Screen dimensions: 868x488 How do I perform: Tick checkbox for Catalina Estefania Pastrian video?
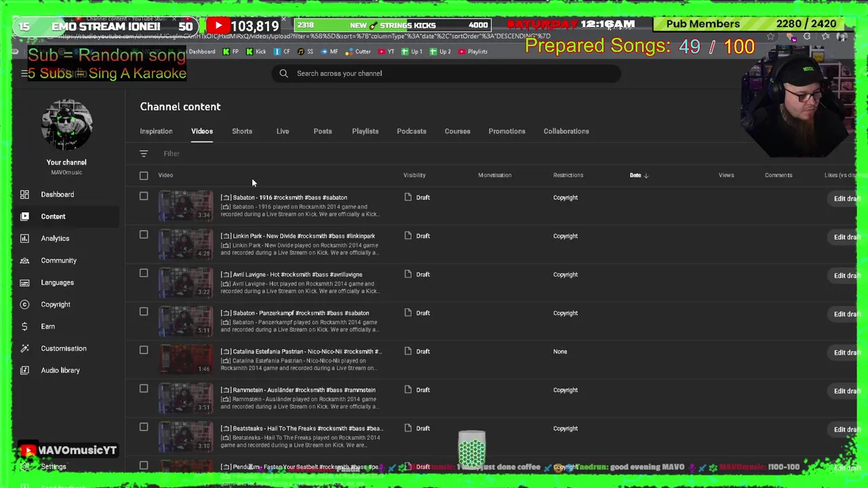[x=144, y=350]
